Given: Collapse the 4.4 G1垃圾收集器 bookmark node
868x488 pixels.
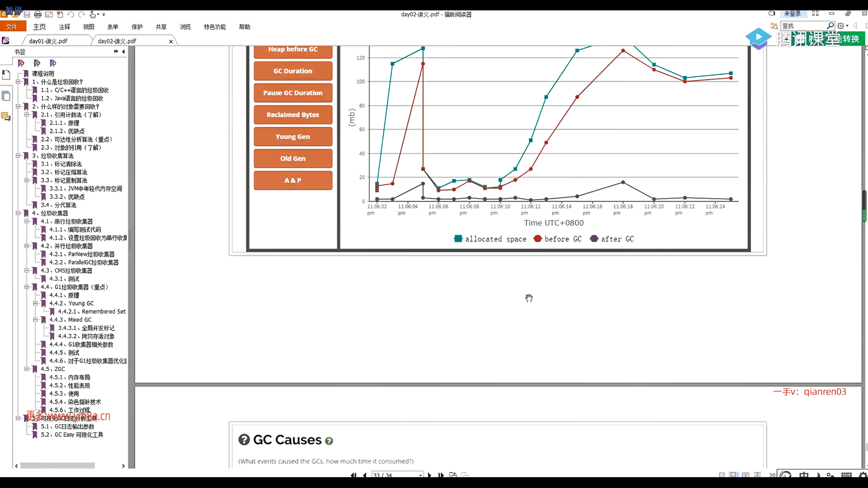Looking at the screenshot, I should (27, 287).
